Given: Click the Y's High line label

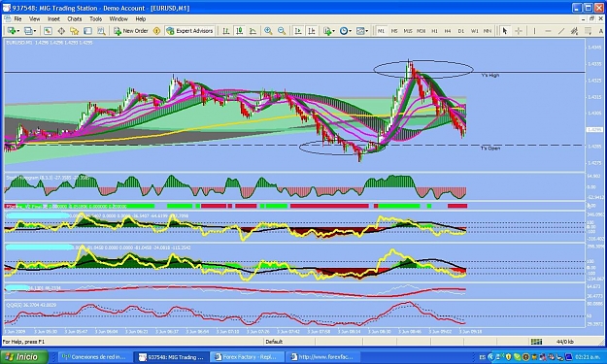Looking at the screenshot, I should 490,76.
